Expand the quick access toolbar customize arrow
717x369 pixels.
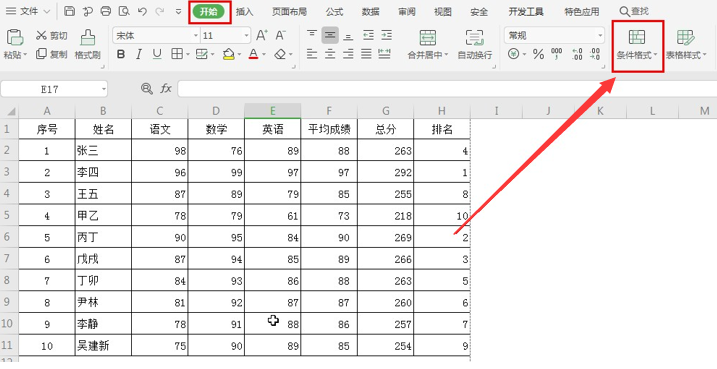179,11
